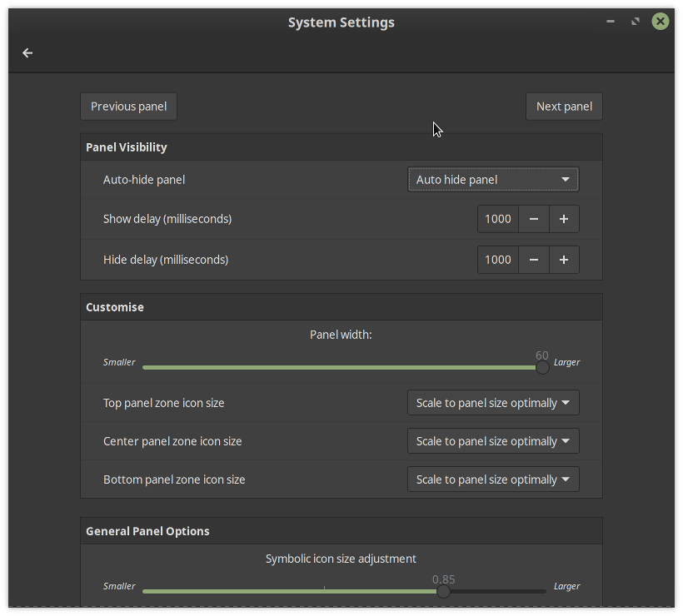Viewport: 683px width, 616px height.
Task: Click the Previous panel button
Action: pyautogui.click(x=128, y=107)
